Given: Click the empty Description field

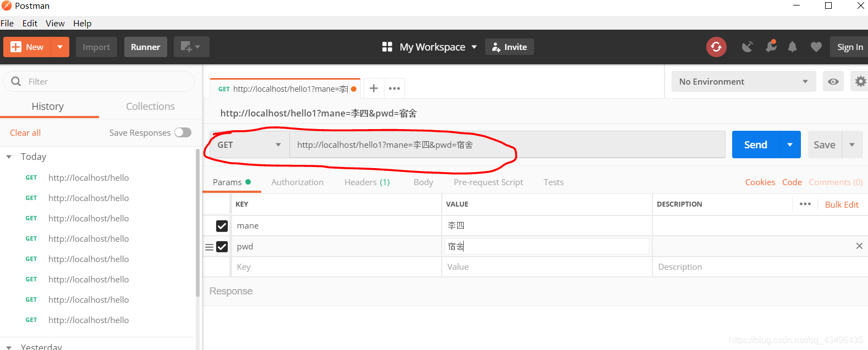Looking at the screenshot, I should pos(760,267).
